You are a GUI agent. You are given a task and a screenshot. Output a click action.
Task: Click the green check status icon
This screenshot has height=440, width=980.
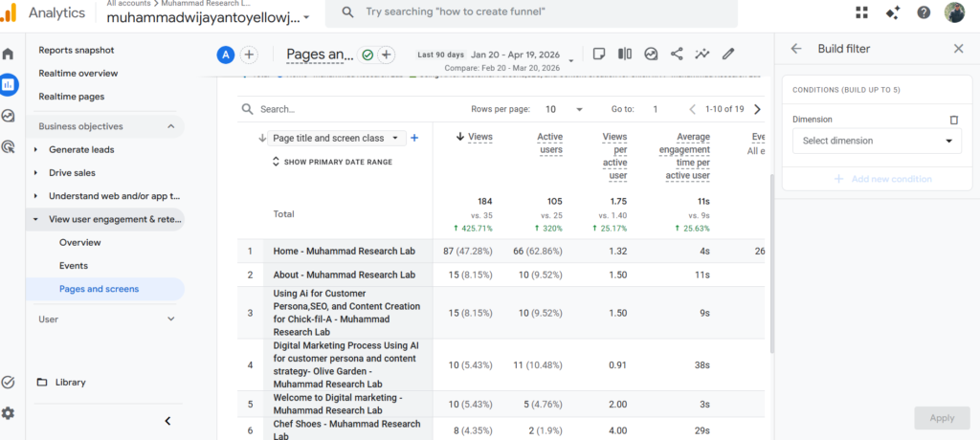pos(367,55)
